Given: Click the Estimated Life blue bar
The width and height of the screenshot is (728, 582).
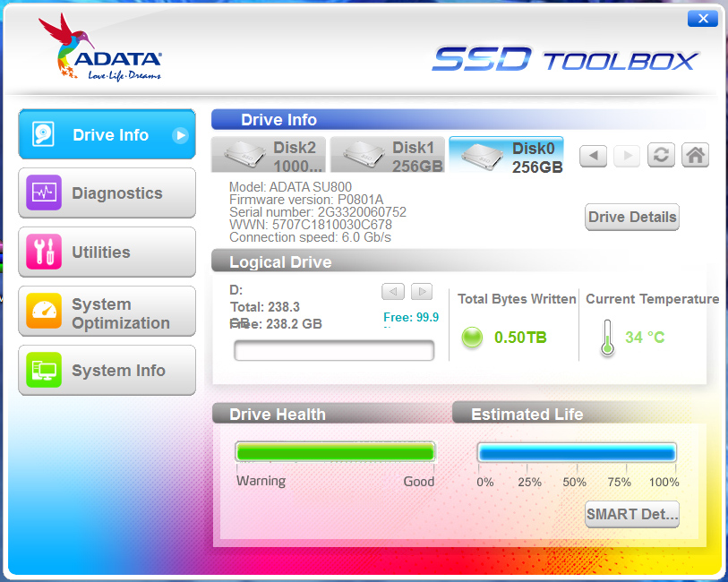Looking at the screenshot, I should [x=577, y=452].
